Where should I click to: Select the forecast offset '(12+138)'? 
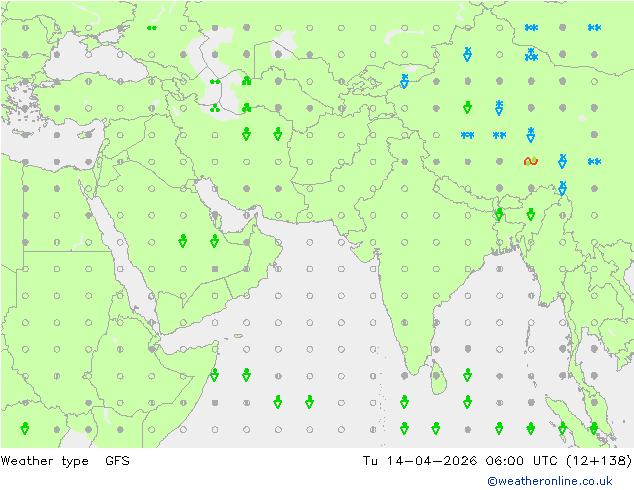pos(599,461)
